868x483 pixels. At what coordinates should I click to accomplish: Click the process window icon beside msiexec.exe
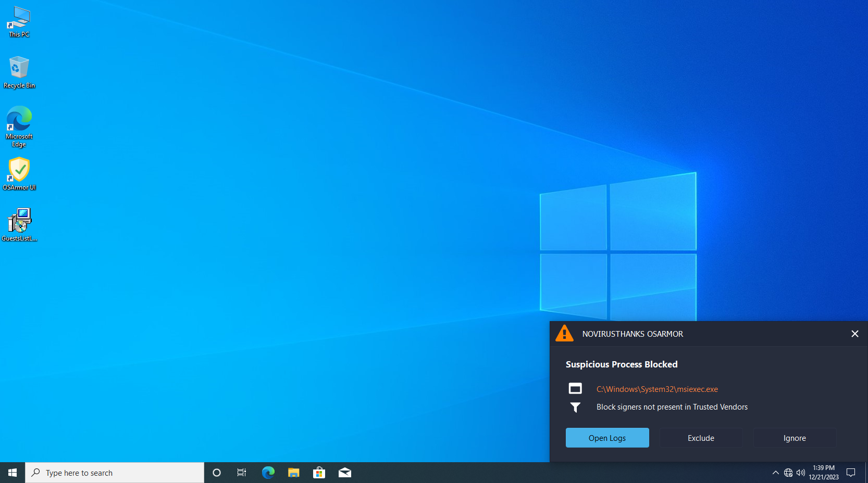pos(575,388)
